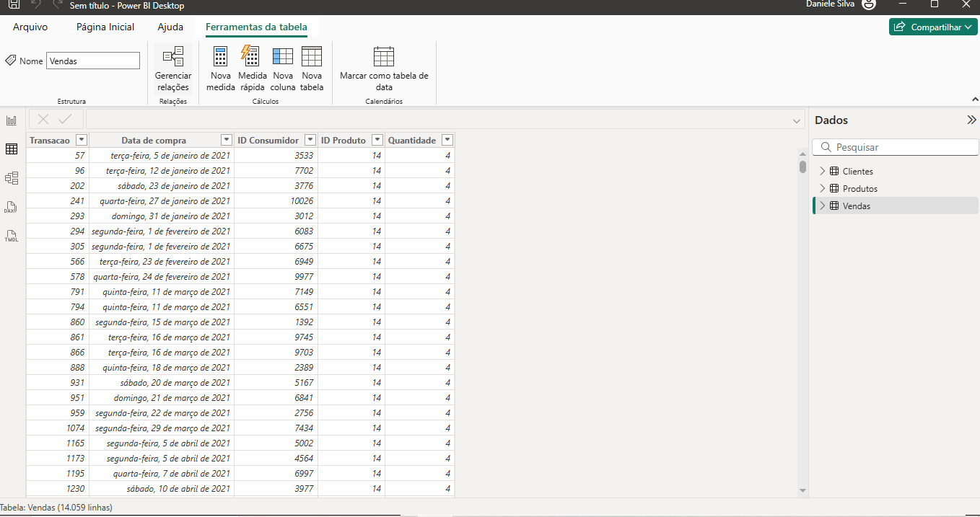980x517 pixels.
Task: Open ID Consumidor column filter dropdown
Action: 310,140
